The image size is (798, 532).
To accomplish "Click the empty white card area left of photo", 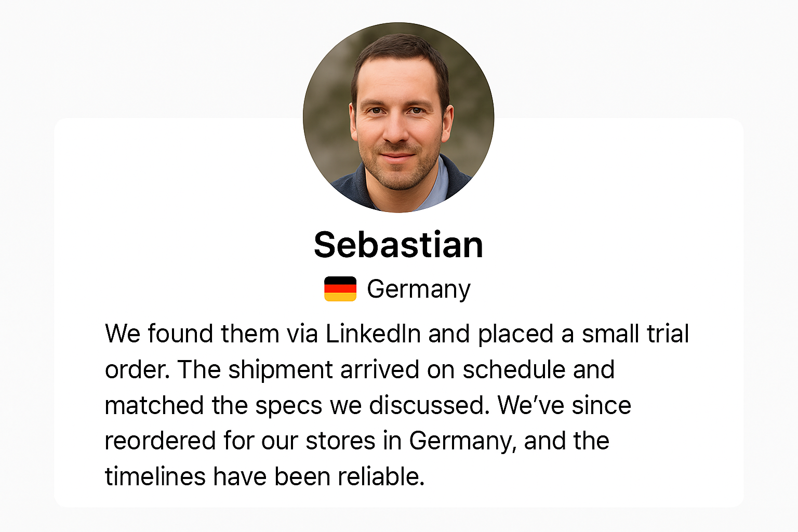I will pyautogui.click(x=177, y=208).
